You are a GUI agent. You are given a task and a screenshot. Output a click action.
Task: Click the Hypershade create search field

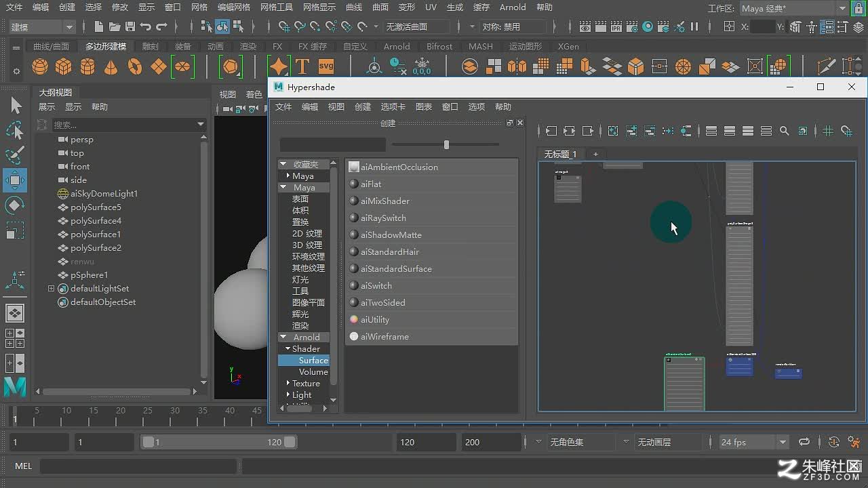(x=332, y=144)
